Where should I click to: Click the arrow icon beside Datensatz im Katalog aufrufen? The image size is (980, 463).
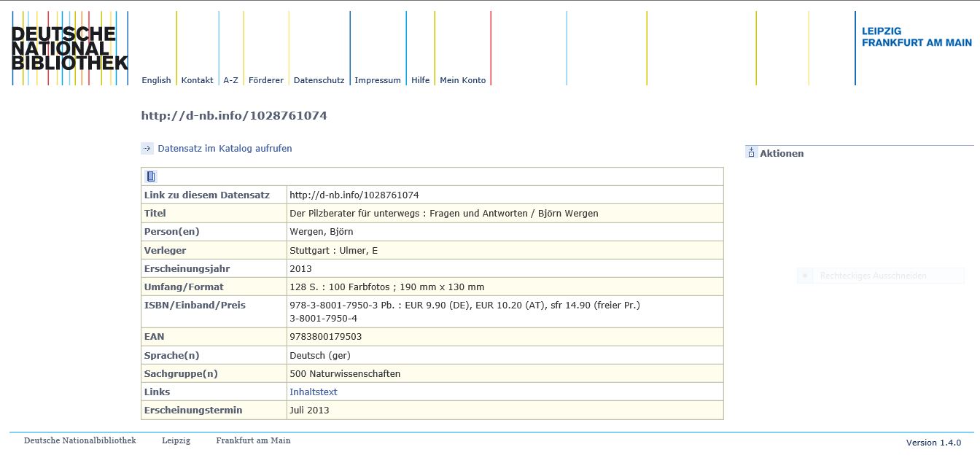coord(147,149)
